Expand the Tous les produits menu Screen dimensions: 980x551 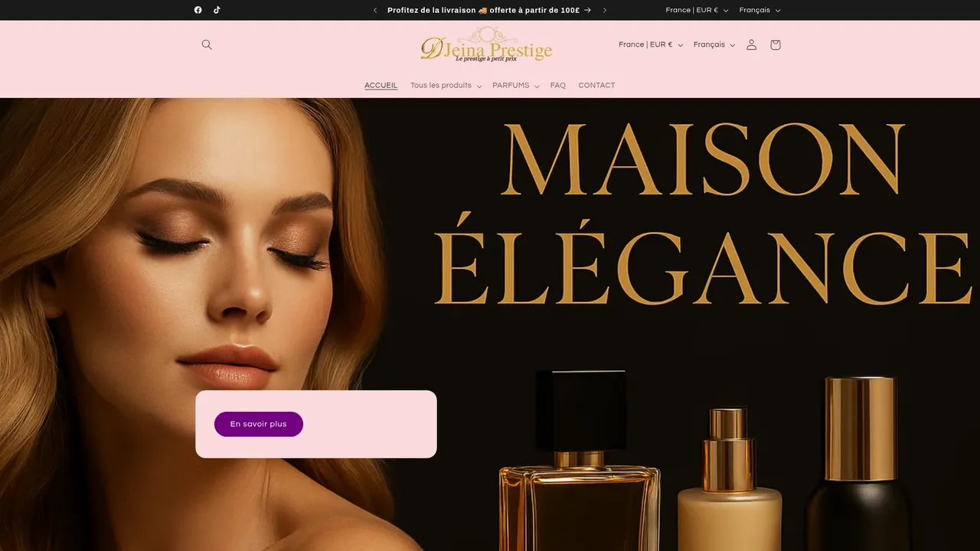click(x=446, y=86)
